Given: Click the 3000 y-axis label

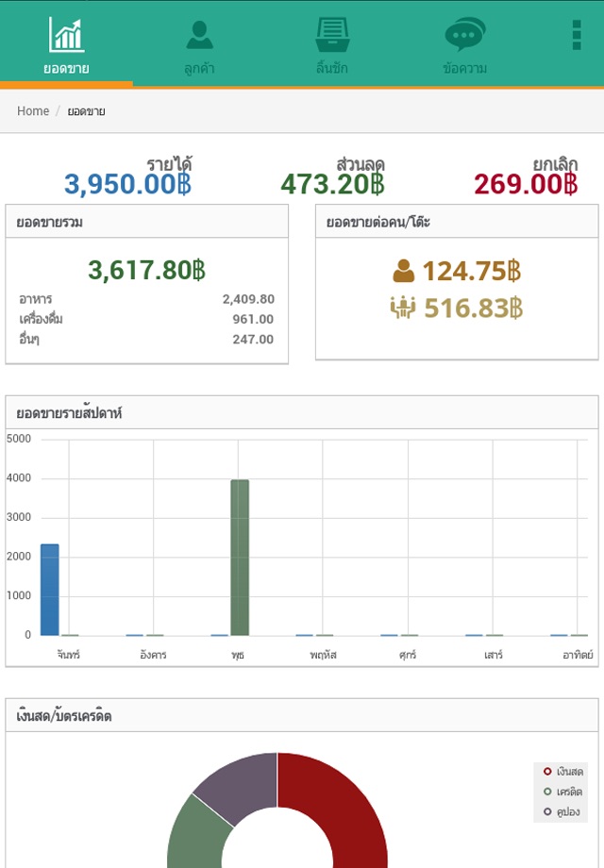Looking at the screenshot, I should [x=19, y=518].
